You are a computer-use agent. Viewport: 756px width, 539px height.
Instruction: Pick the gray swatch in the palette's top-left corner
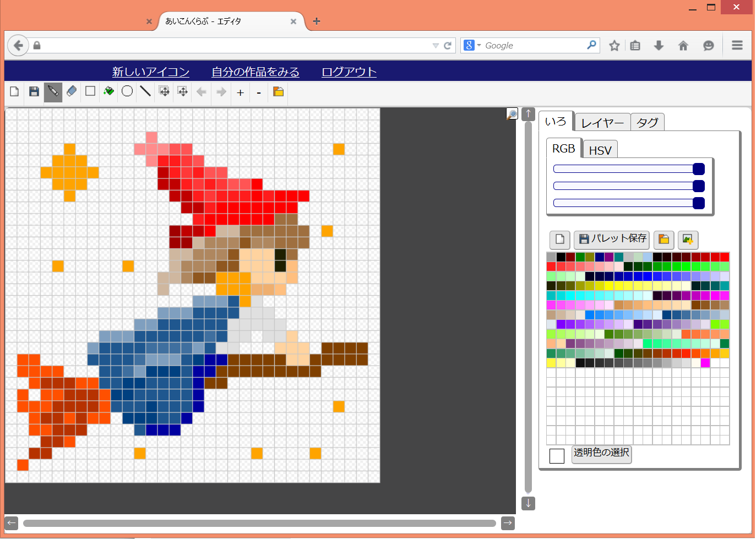pyautogui.click(x=551, y=257)
